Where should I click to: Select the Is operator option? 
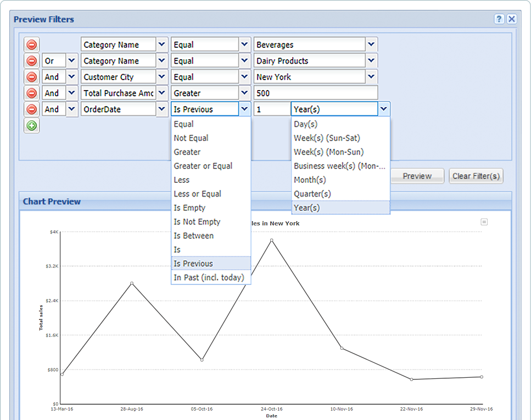[211, 250]
